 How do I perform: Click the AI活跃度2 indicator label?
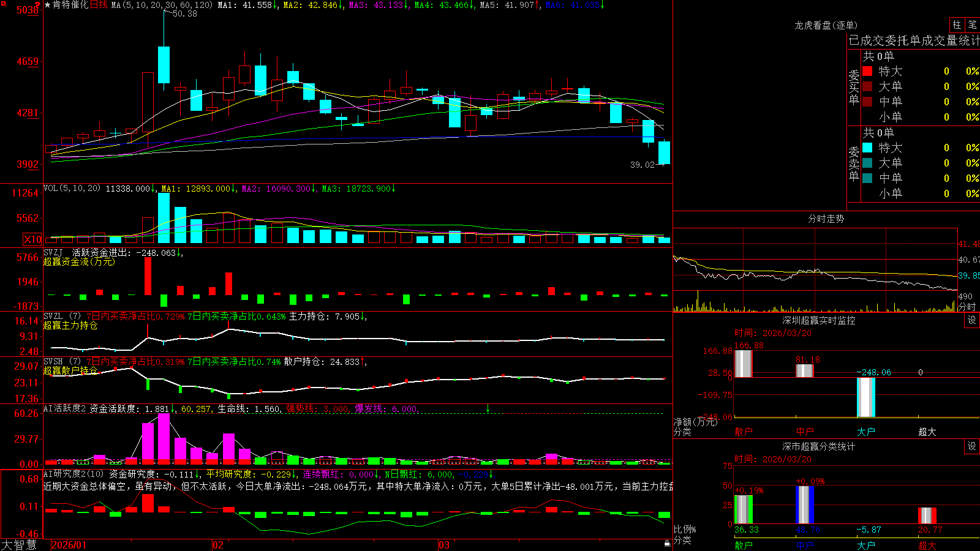[64, 408]
